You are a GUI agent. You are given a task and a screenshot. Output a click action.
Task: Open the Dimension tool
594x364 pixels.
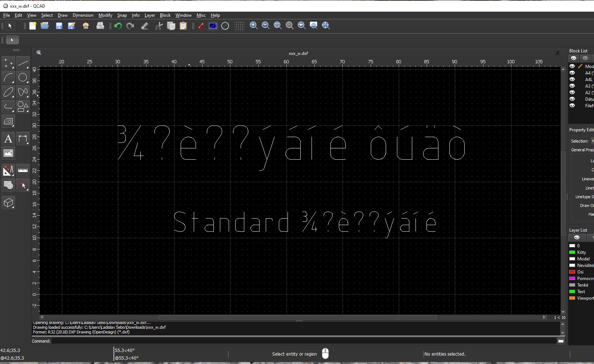[x=23, y=139]
